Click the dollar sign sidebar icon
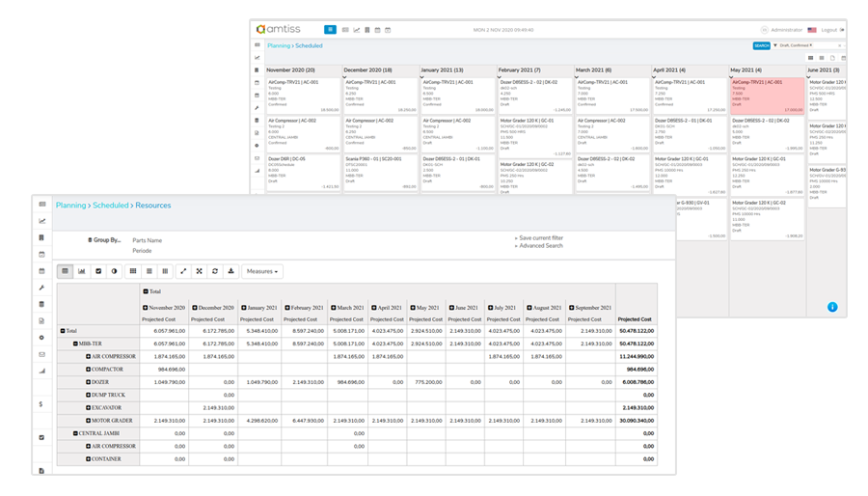 click(x=41, y=404)
